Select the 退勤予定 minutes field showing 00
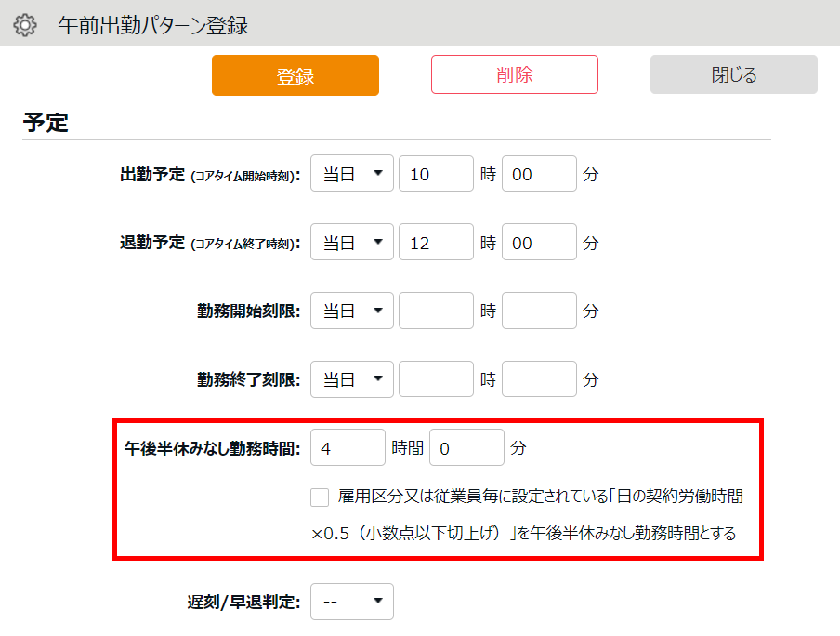Viewport: 840px width, 636px height. pyautogui.click(x=539, y=243)
